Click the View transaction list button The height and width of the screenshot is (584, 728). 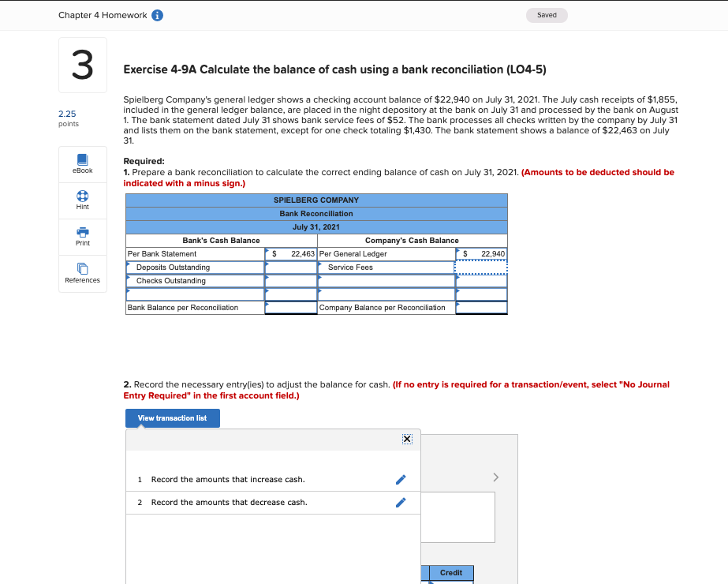(x=172, y=417)
